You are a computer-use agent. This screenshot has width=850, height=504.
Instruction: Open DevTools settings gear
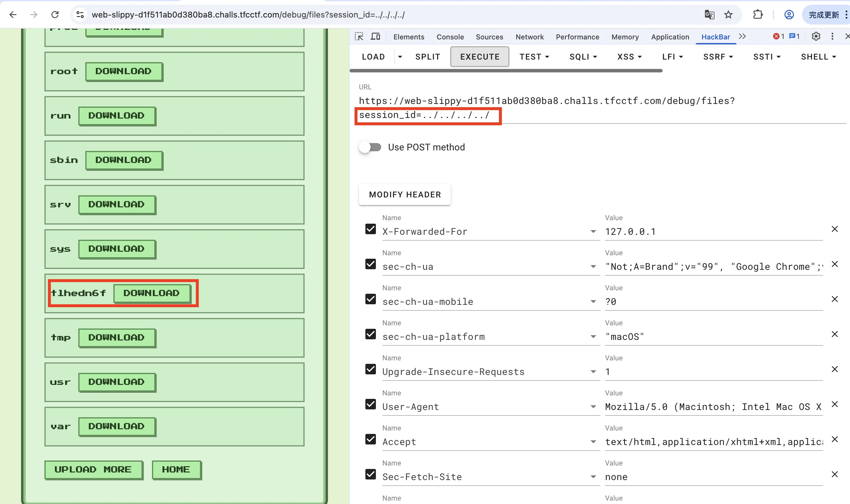(816, 37)
